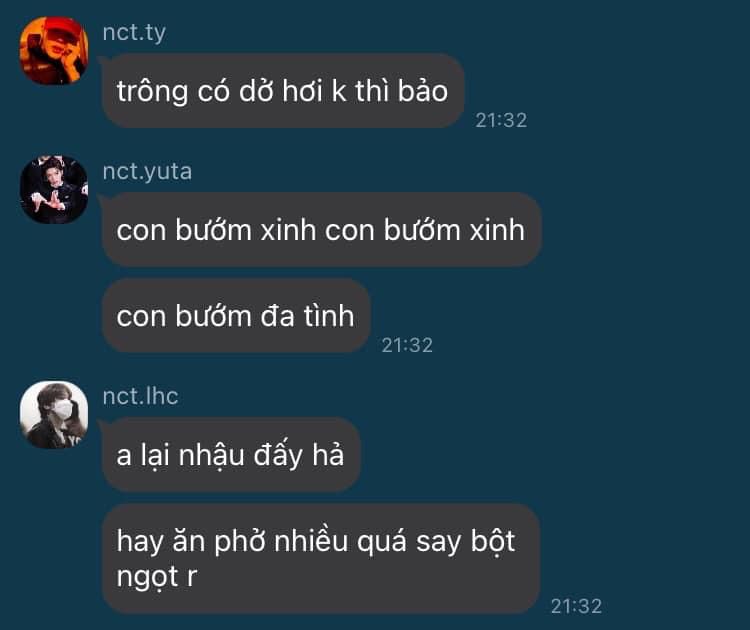The width and height of the screenshot is (750, 630).
Task: Open nct.lhc's masked profile avatar
Action: coord(54,415)
